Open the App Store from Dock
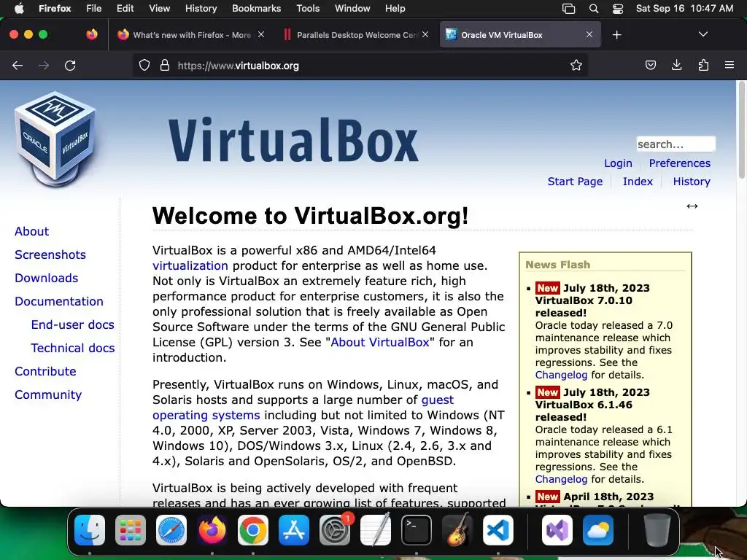 [294, 530]
